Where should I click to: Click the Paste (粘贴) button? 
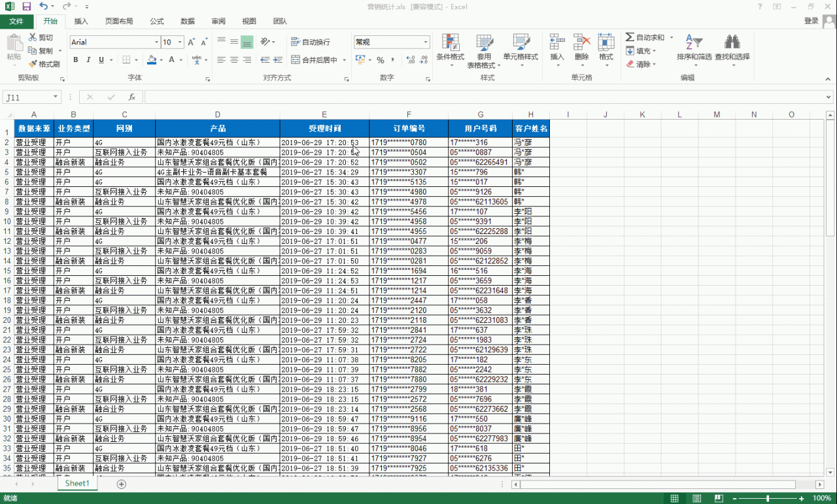[14, 49]
